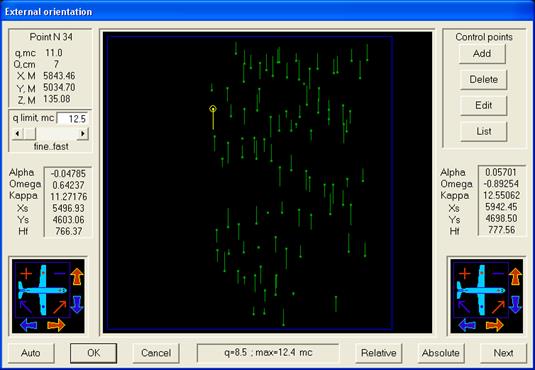
Task: Click the purple minus sign in right airplane panel
Action: tap(498, 273)
